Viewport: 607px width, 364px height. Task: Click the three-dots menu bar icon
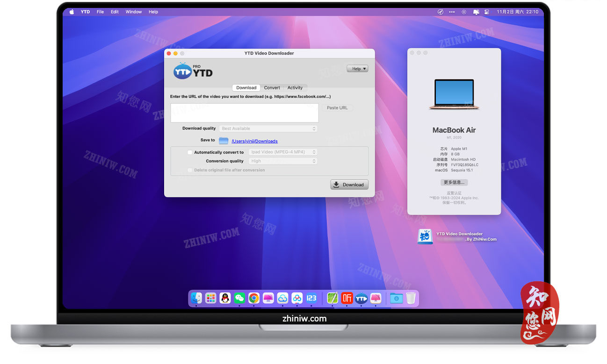pyautogui.click(x=452, y=12)
